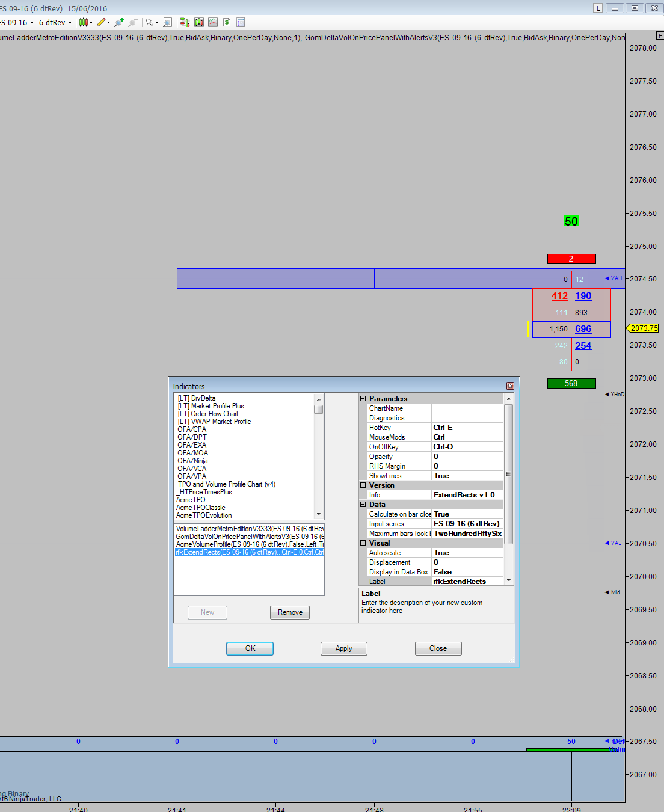Image resolution: width=664 pixels, height=812 pixels.
Task: Open the Strategies green dollar icon
Action: pyautogui.click(x=227, y=22)
